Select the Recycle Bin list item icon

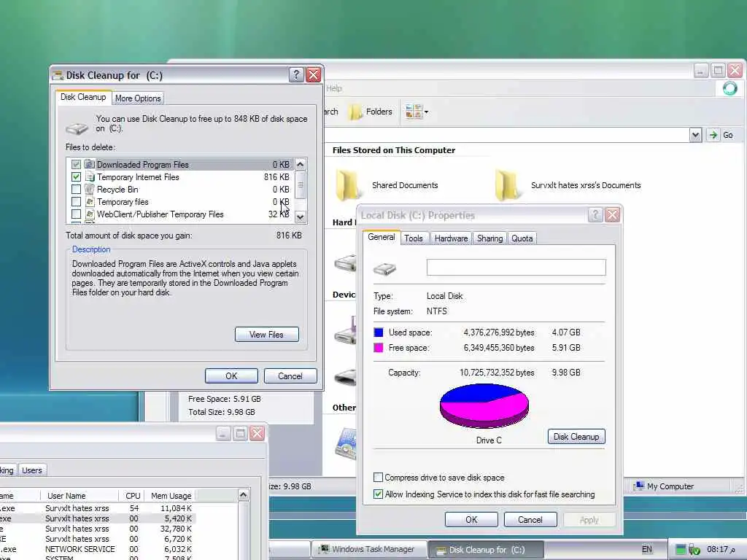pos(90,189)
